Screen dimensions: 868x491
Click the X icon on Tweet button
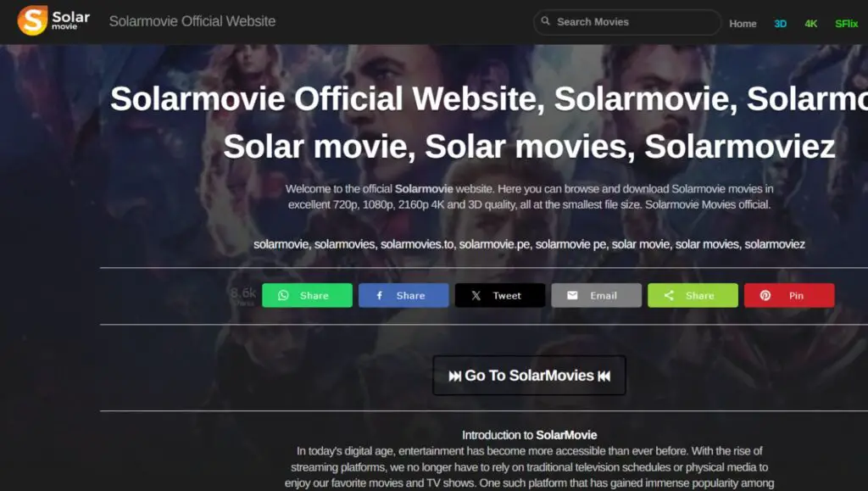tap(478, 295)
